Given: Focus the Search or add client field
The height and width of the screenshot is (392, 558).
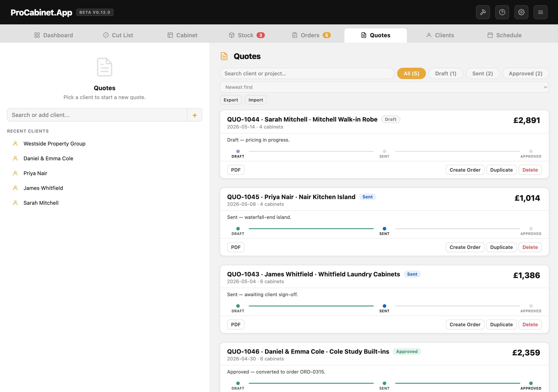Looking at the screenshot, I should click(97, 115).
